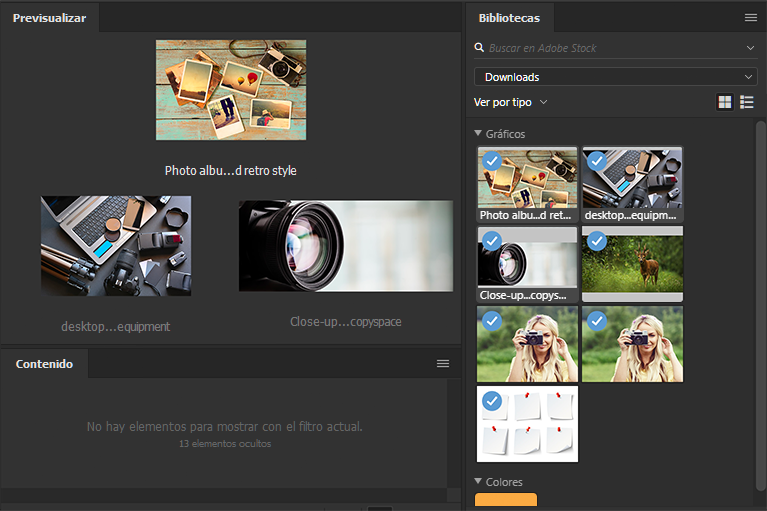Click the Buscar en Adobe Stock field
The image size is (767, 511).
(x=614, y=48)
